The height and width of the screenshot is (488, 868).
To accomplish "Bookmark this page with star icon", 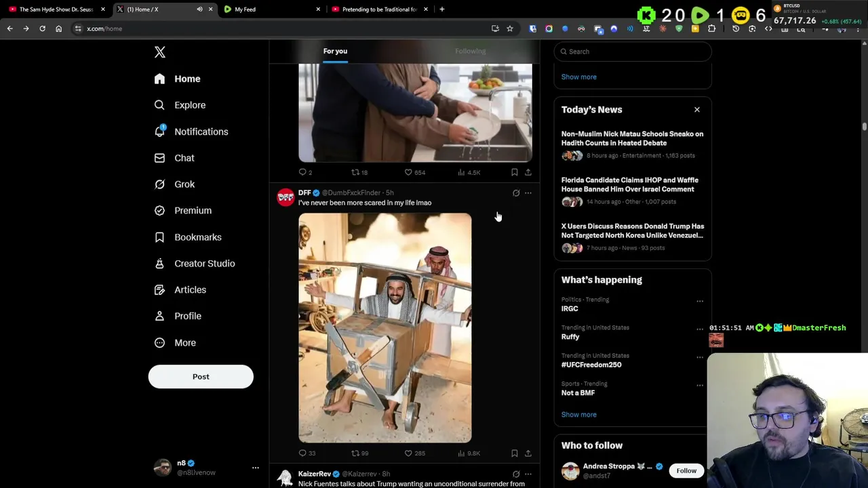I will coord(510,28).
